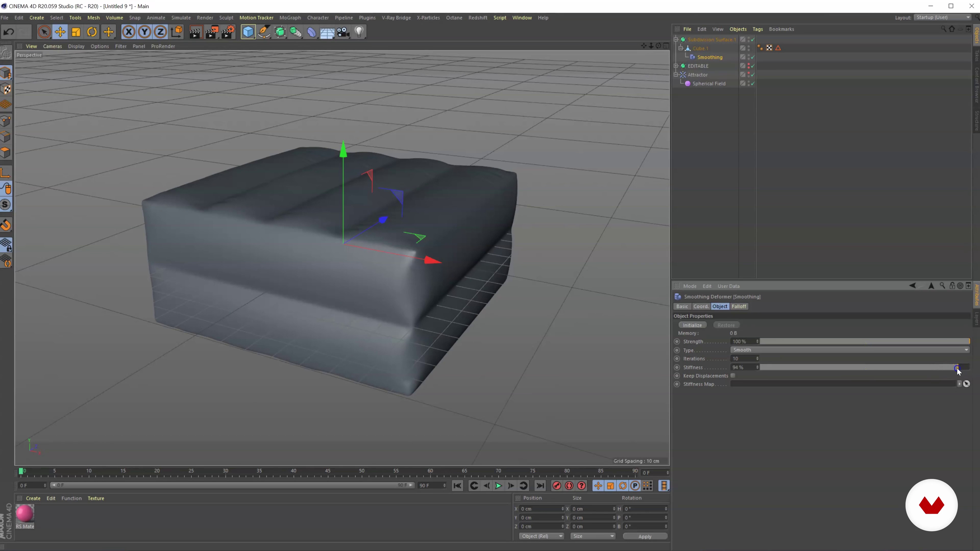The width and height of the screenshot is (980, 551).
Task: Toggle Autokeying
Action: (569, 486)
